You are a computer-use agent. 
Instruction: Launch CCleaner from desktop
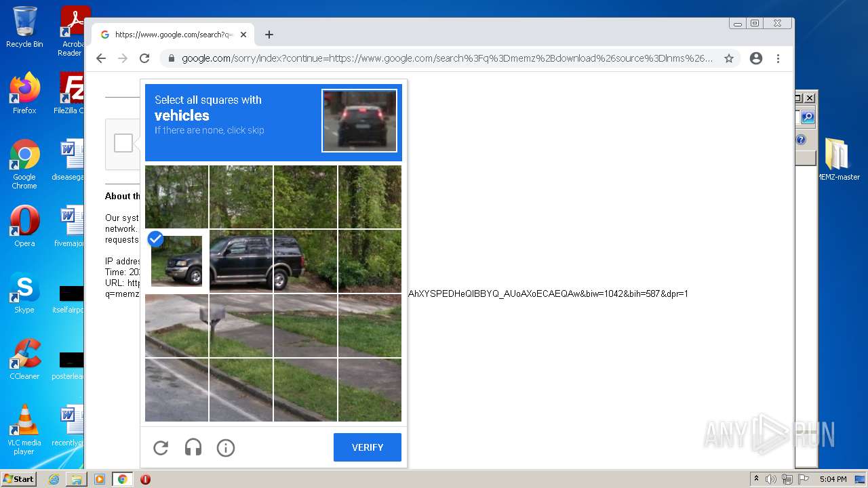(24, 359)
